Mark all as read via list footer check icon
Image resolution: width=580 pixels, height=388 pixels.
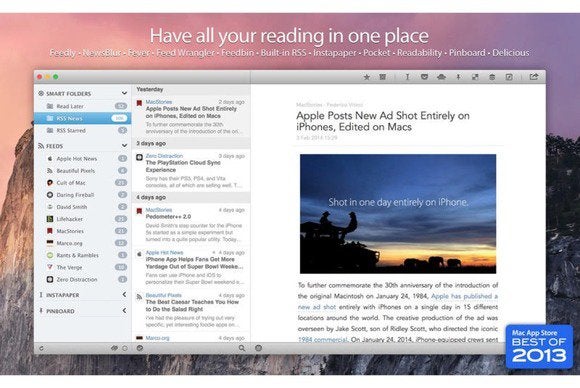point(140,348)
